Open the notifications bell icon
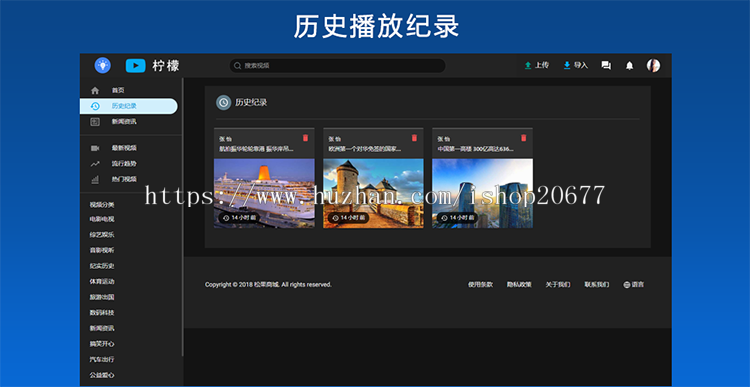This screenshot has height=387, width=750. [x=629, y=66]
